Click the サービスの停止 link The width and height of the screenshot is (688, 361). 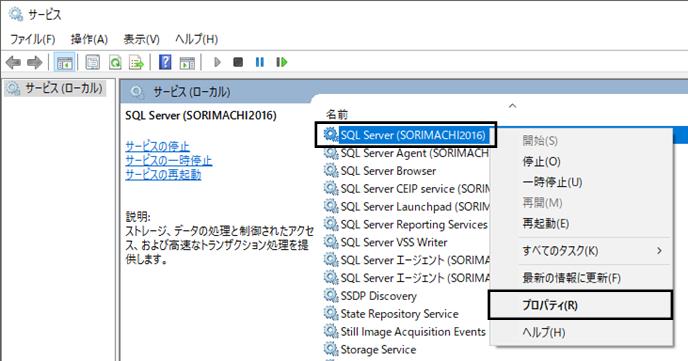click(158, 146)
